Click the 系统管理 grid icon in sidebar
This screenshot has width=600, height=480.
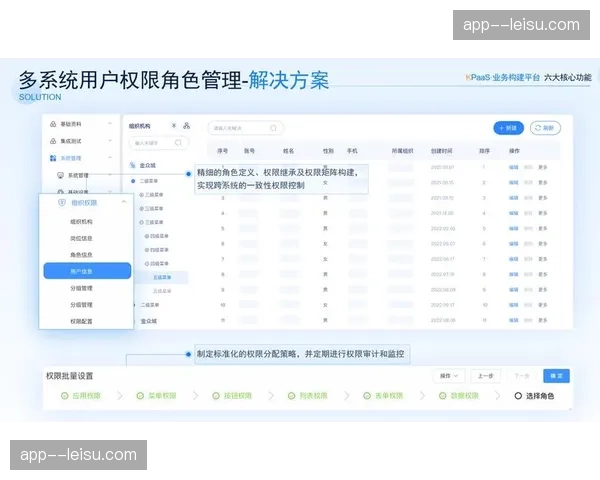click(x=52, y=158)
